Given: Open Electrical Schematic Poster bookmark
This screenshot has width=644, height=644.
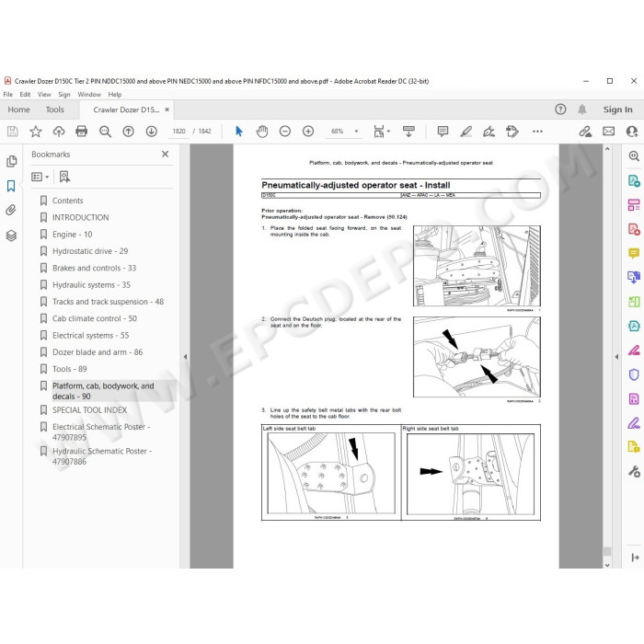Looking at the screenshot, I should pos(101,432).
